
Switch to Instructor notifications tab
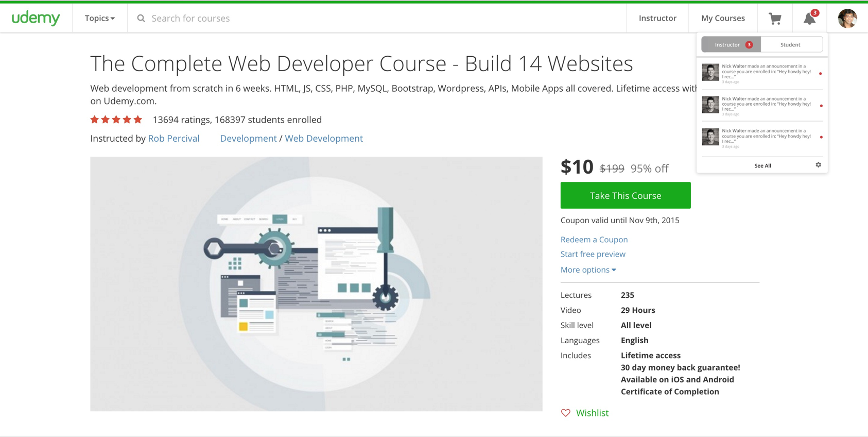tap(731, 45)
